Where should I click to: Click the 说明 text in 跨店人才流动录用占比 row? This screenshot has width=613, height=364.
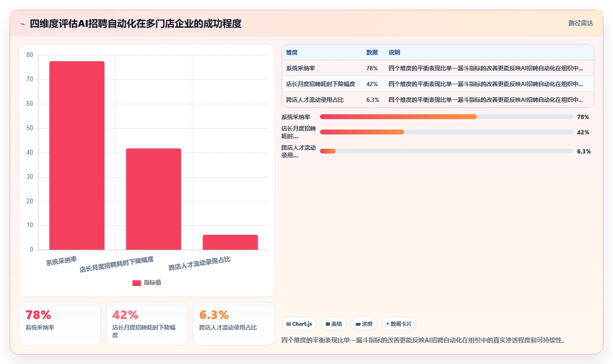pos(486,100)
